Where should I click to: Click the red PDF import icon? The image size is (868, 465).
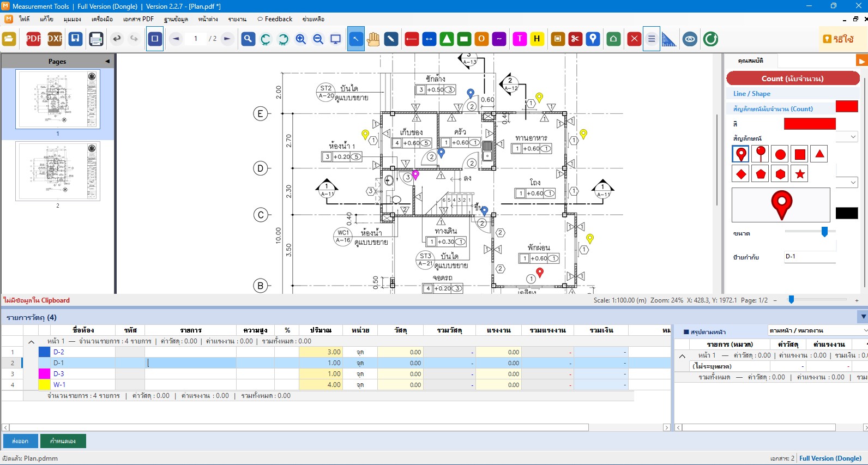33,39
